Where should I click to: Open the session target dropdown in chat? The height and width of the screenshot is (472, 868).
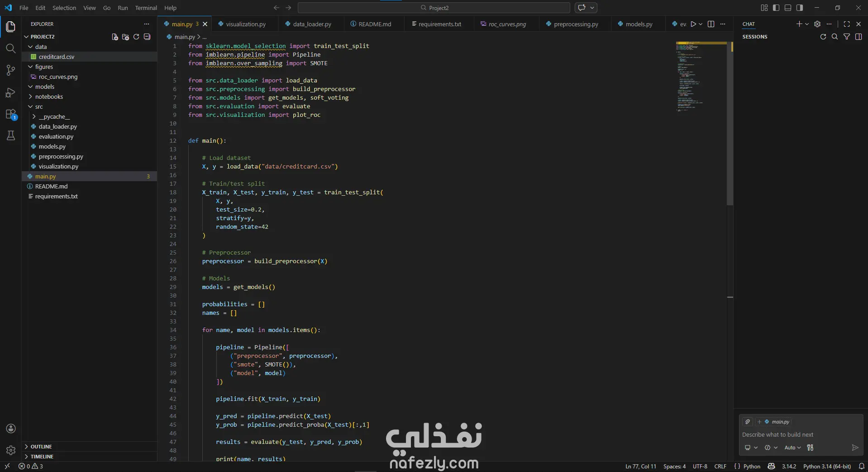751,448
